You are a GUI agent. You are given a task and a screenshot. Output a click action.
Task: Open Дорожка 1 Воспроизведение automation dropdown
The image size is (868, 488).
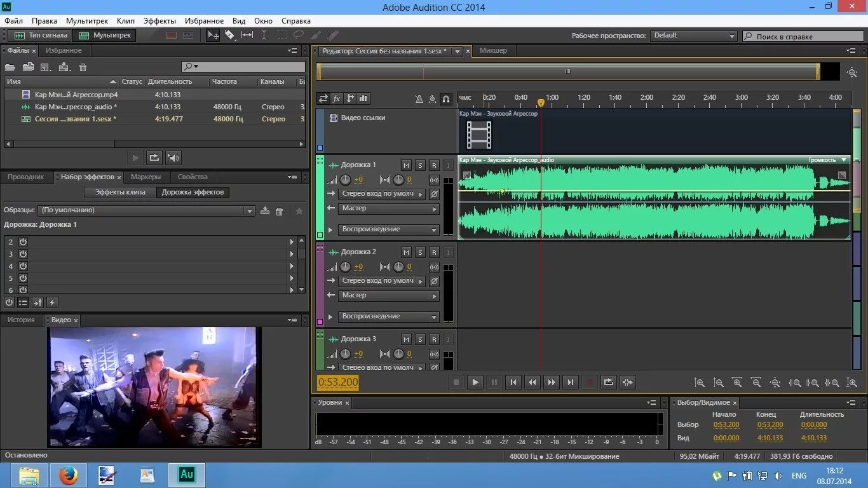click(x=389, y=229)
